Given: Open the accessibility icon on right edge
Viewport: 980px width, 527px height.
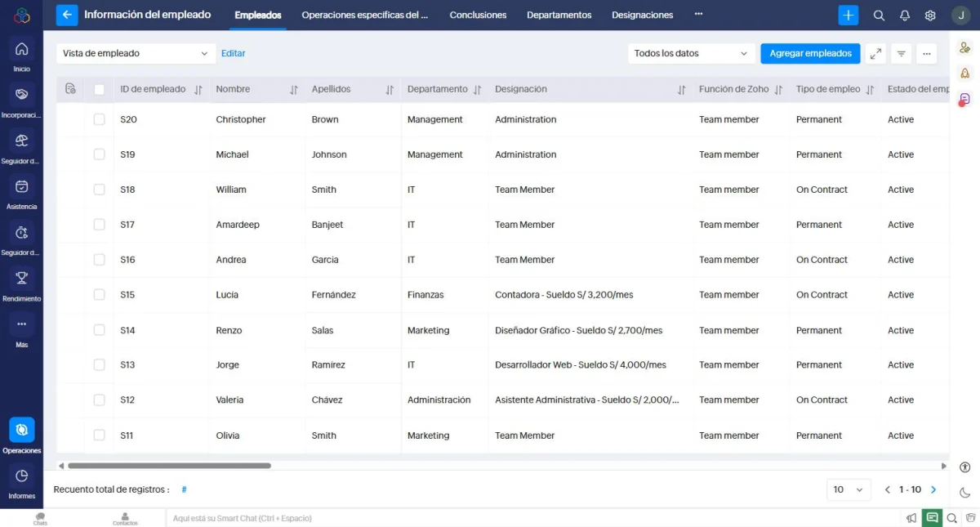Looking at the screenshot, I should (964, 467).
